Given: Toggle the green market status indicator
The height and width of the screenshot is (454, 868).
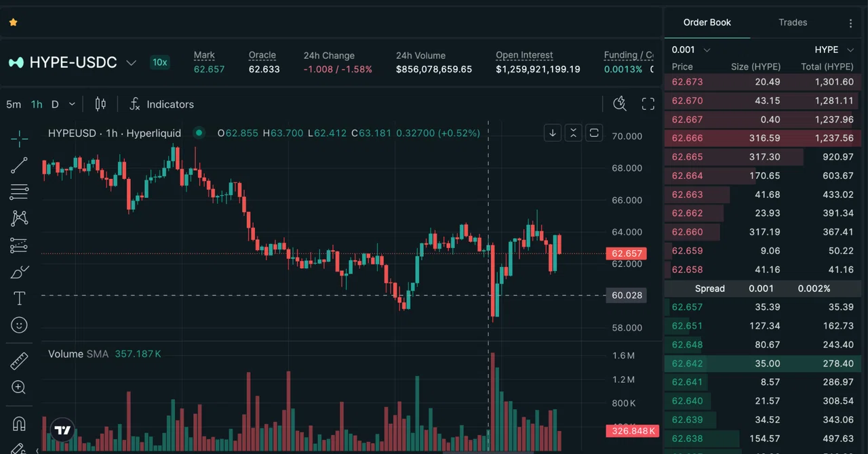Looking at the screenshot, I should click(199, 133).
